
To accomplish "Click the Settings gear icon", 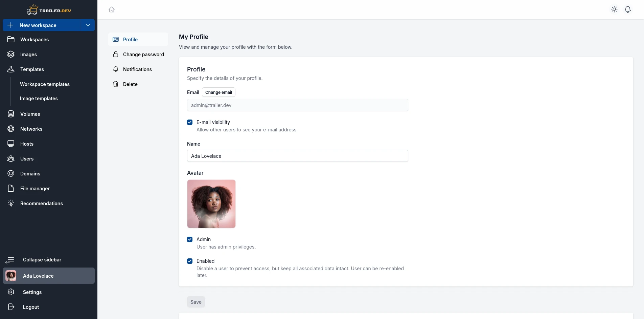I will coord(11,292).
